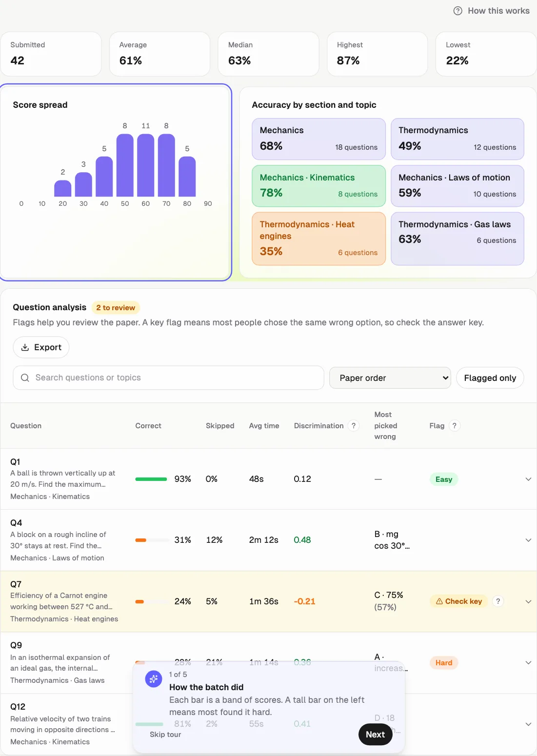Expand the Q7 question row
The width and height of the screenshot is (537, 756).
[x=528, y=601]
